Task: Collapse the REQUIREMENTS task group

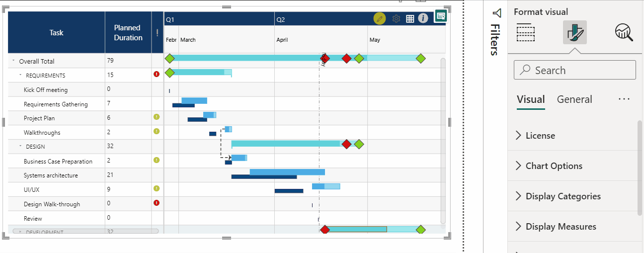Action: pos(20,75)
